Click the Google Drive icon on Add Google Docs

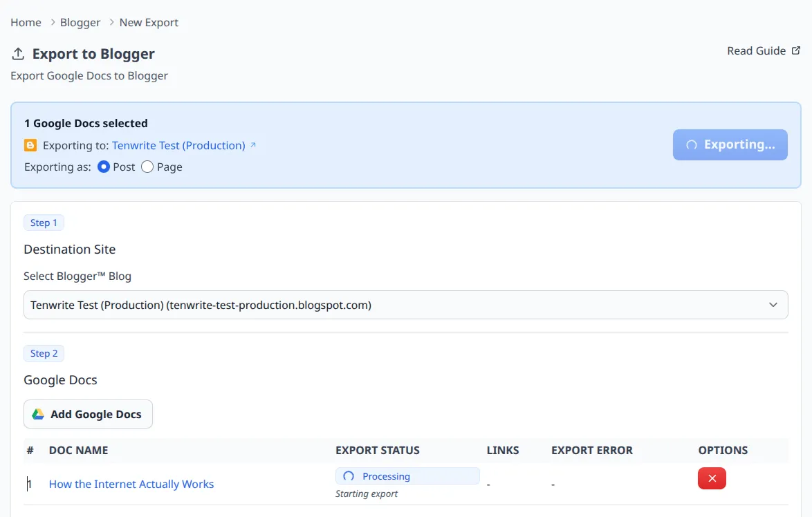(39, 414)
